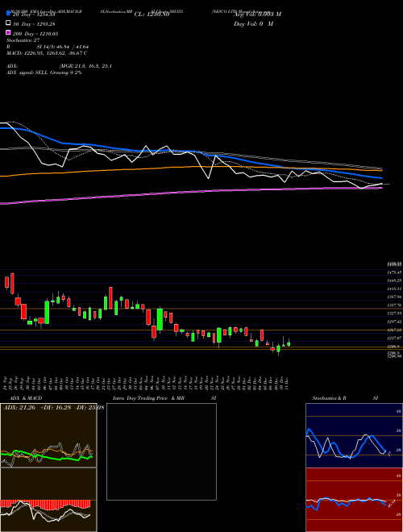Click the white 50 Day legend swatch

(x=8, y=23)
